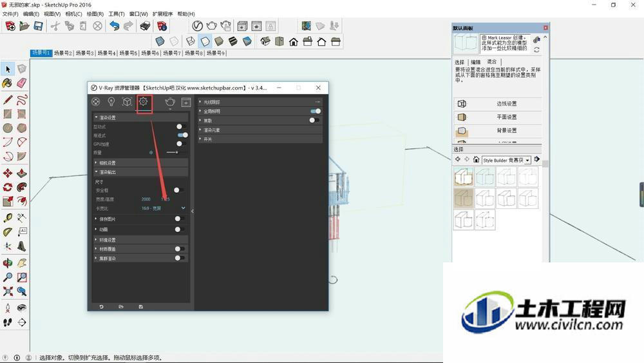The height and width of the screenshot is (363, 644).
Task: Click the Print icon in toolbar
Action: click(x=145, y=26)
